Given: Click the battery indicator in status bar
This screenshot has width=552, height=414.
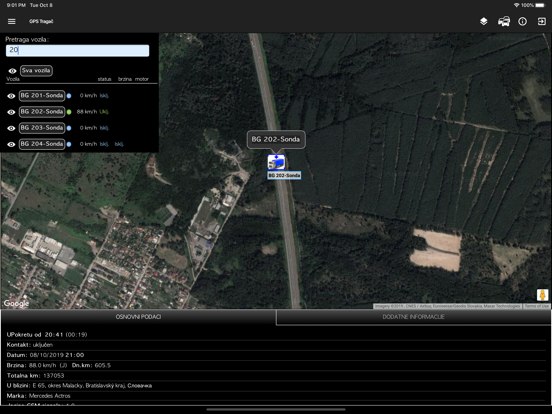Looking at the screenshot, I should (540, 5).
